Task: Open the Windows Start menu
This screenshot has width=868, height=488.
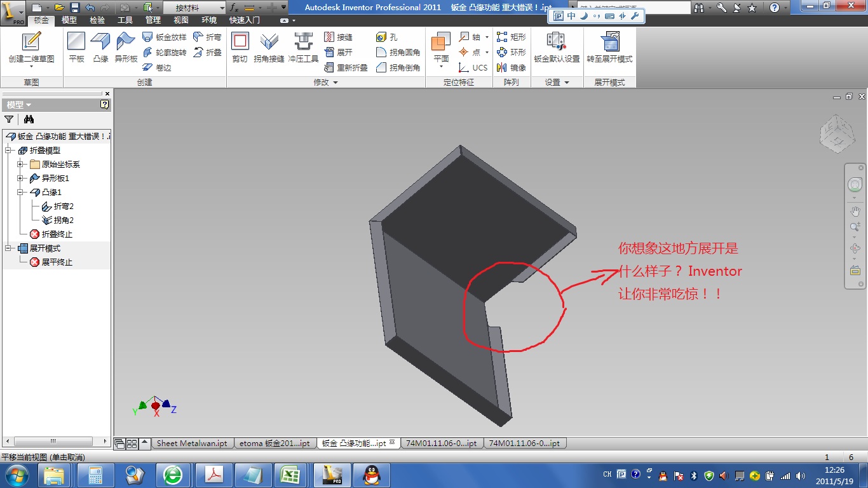Action: [16, 475]
